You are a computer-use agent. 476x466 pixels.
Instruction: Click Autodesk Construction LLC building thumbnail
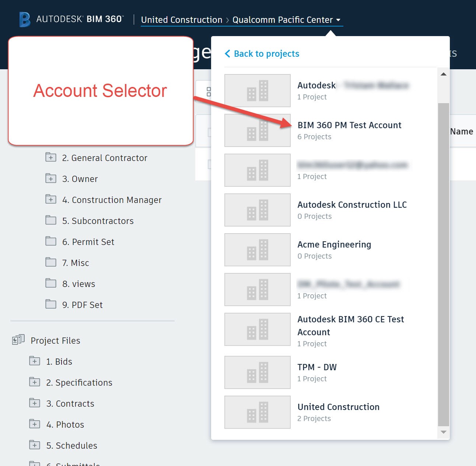pyautogui.click(x=258, y=210)
